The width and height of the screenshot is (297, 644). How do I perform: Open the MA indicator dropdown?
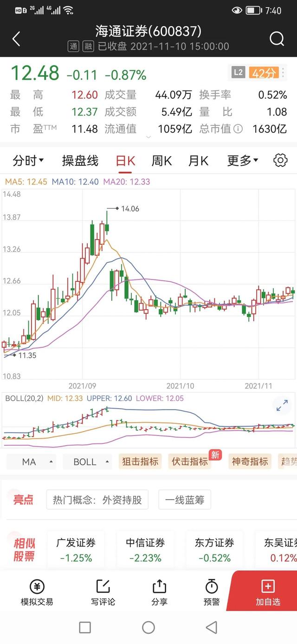point(32,462)
